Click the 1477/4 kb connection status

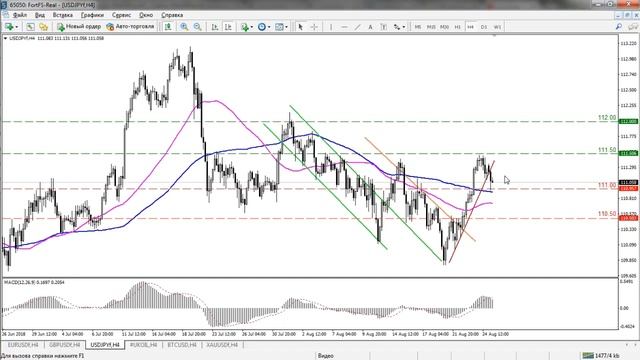tap(600, 356)
